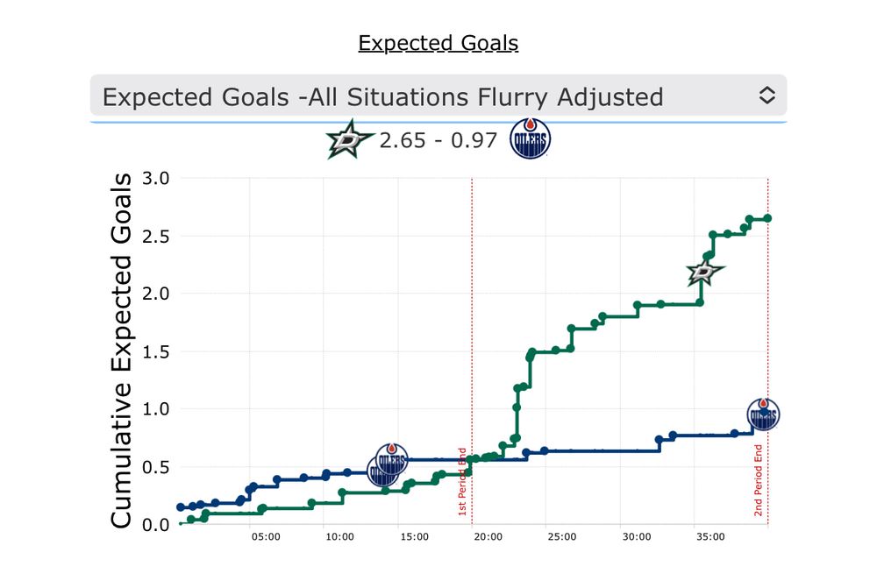This screenshot has width=877, height=588.
Task: Click the final green data point at 2.65
Action: coord(767,218)
